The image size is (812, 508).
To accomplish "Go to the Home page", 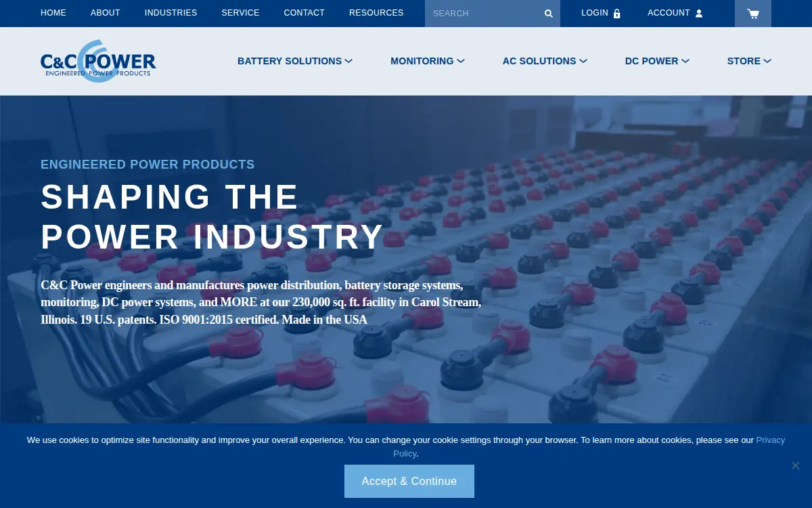I will click(x=53, y=13).
